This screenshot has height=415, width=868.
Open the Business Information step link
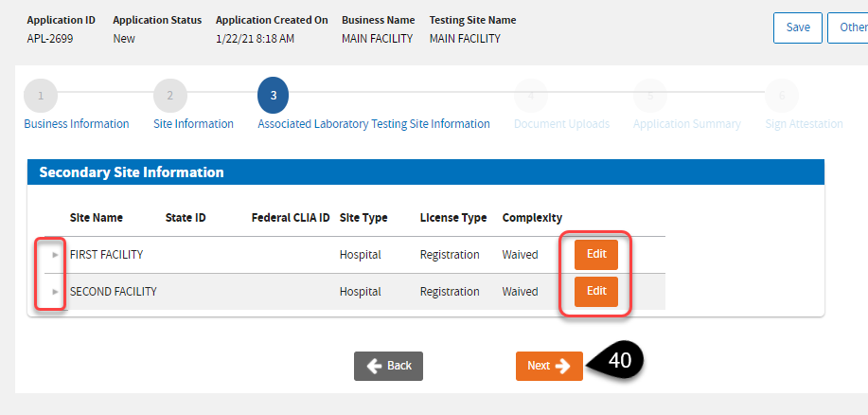[77, 124]
